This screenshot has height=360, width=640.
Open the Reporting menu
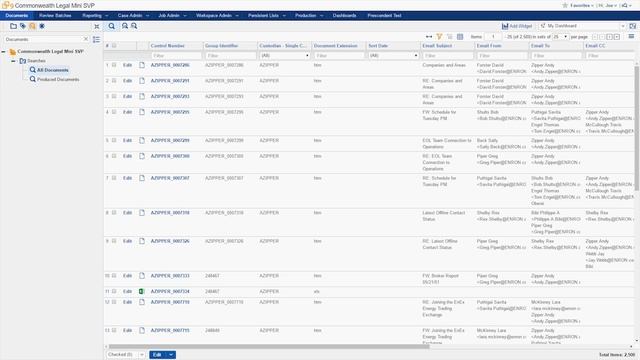tap(95, 16)
